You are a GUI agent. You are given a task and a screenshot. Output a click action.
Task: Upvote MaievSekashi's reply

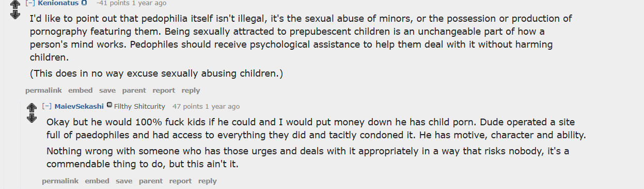coord(32,107)
